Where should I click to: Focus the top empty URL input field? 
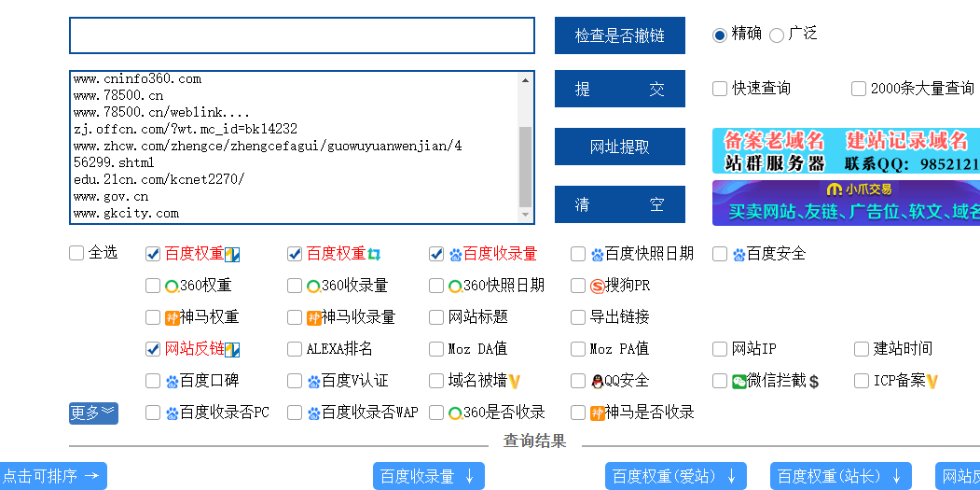coord(302,35)
